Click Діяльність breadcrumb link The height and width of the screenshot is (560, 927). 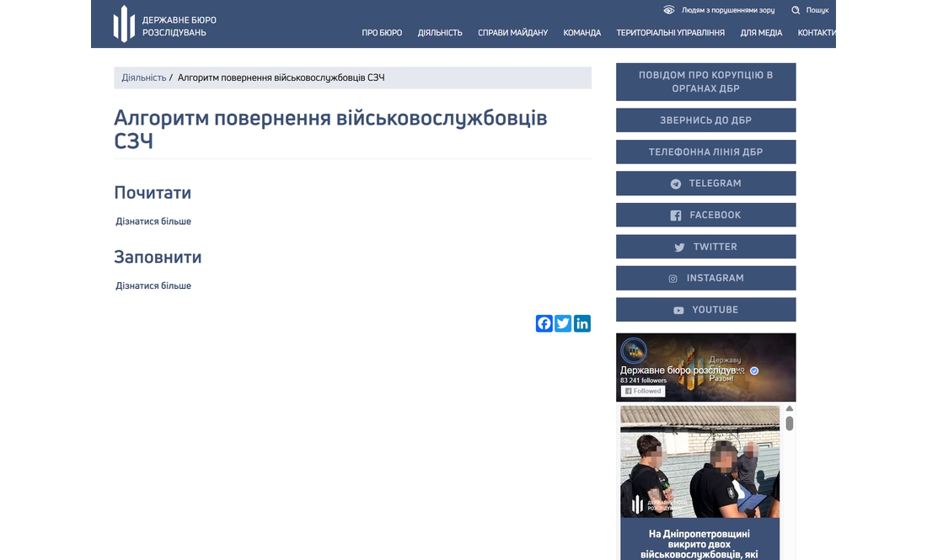[144, 77]
